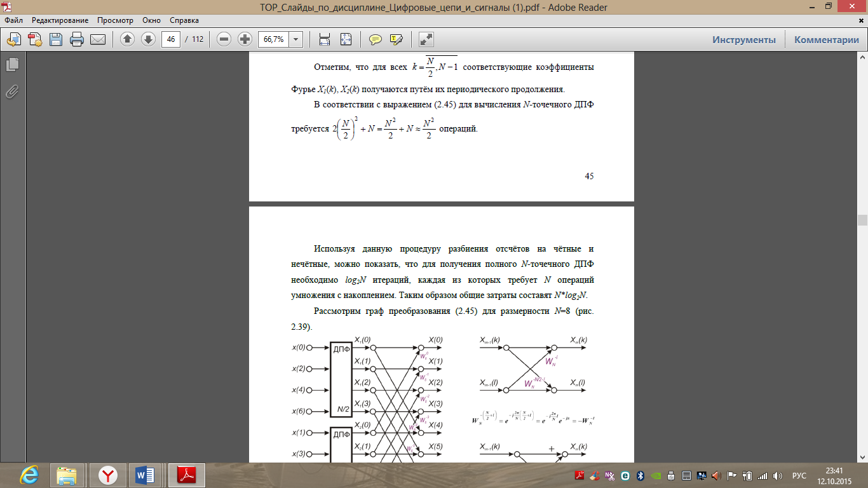The height and width of the screenshot is (488, 868).
Task: Go to the next page with down arrow
Action: pyautogui.click(x=148, y=39)
